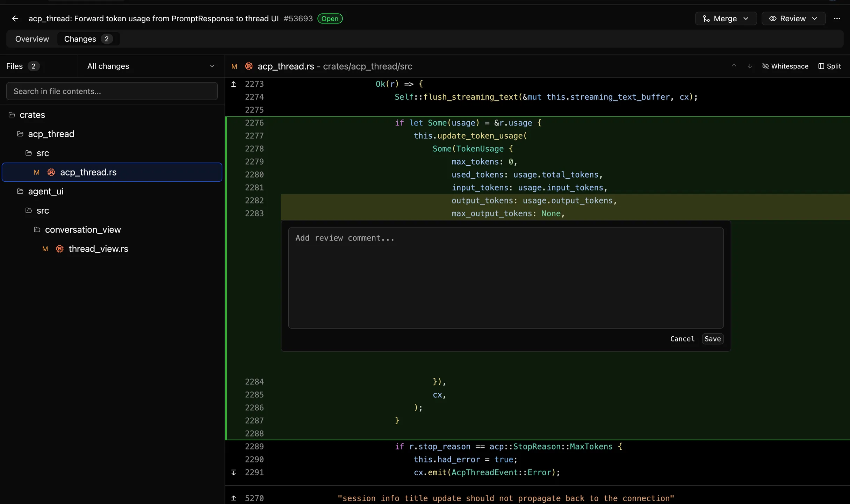Click line number 2282

[254, 201]
